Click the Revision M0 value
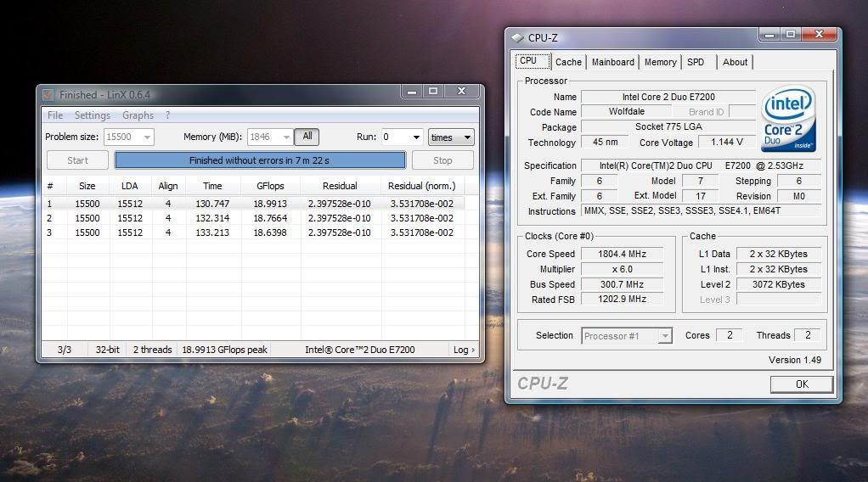The image size is (868, 482). [799, 196]
